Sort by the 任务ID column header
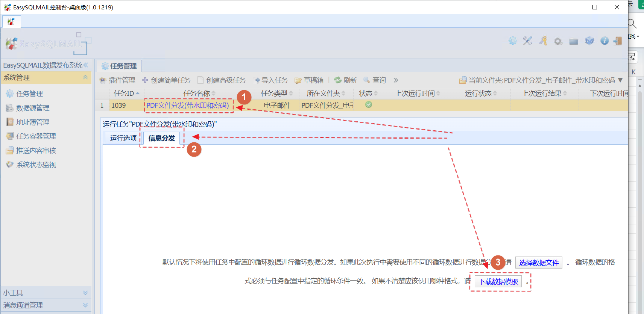The width and height of the screenshot is (644, 314). coord(126,93)
